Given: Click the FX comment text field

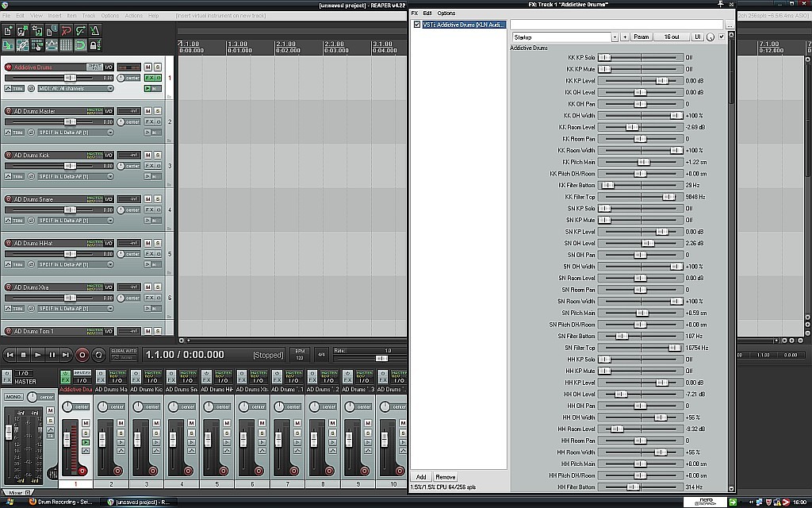Looking at the screenshot, I should [616, 25].
